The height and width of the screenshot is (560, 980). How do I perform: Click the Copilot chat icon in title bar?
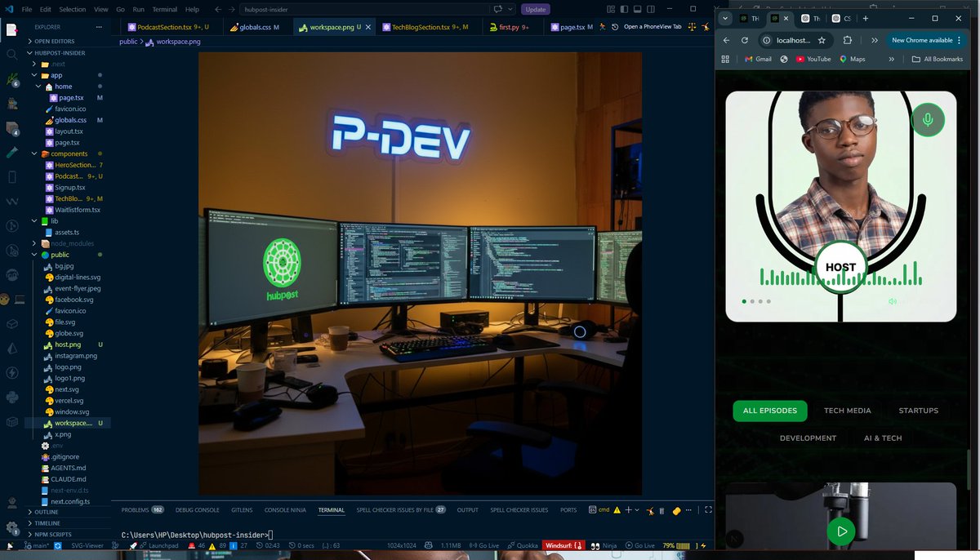click(497, 9)
